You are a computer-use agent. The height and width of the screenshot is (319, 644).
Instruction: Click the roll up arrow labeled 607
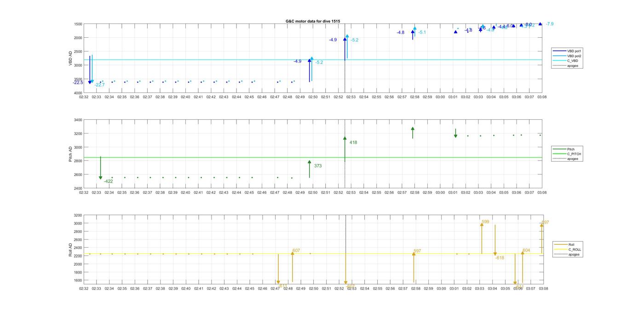coord(293,267)
